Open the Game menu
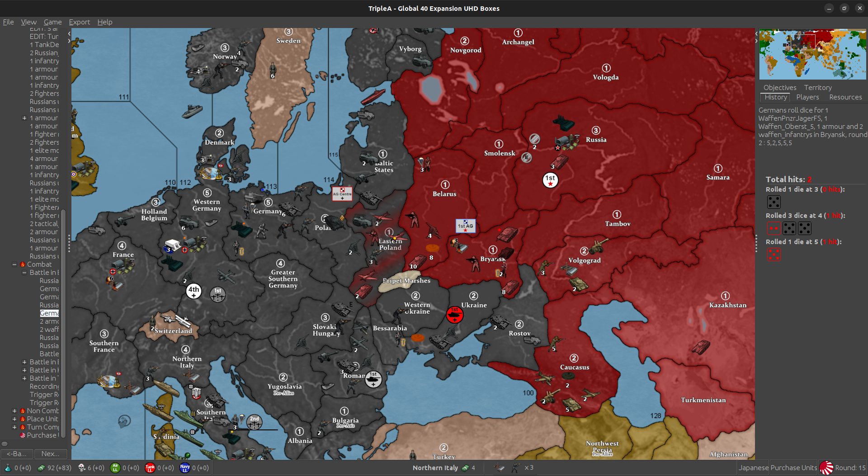This screenshot has width=868, height=476. [x=52, y=22]
